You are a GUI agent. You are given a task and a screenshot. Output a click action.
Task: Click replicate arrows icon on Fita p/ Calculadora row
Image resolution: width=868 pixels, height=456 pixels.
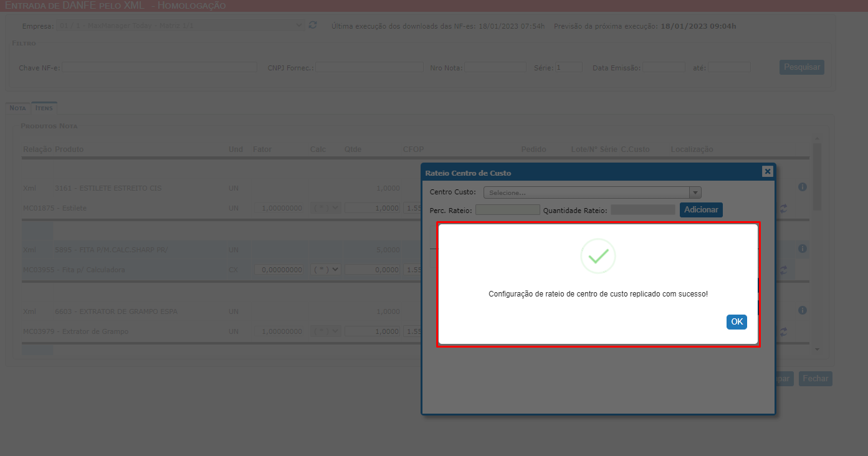(x=783, y=270)
